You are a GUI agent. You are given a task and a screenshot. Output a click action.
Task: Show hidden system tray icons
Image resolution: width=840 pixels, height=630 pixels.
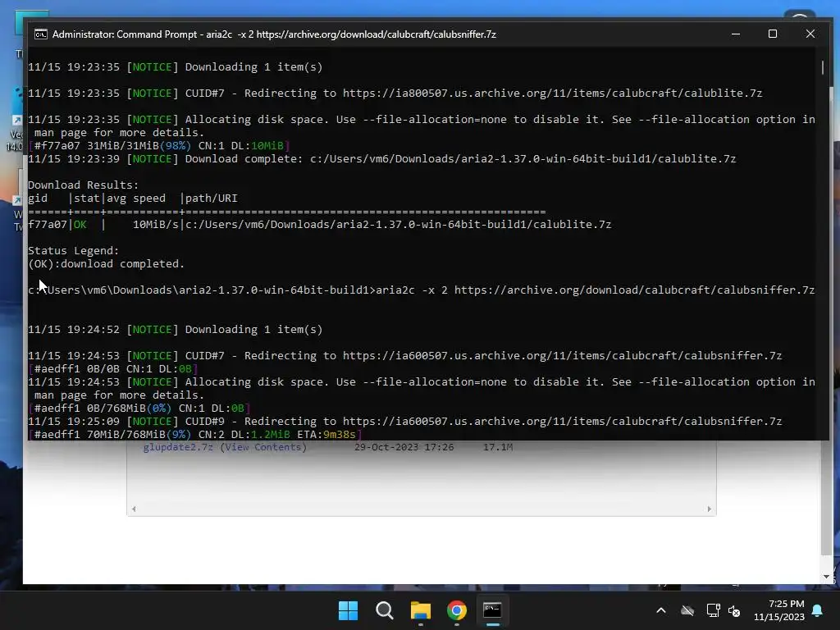click(661, 610)
